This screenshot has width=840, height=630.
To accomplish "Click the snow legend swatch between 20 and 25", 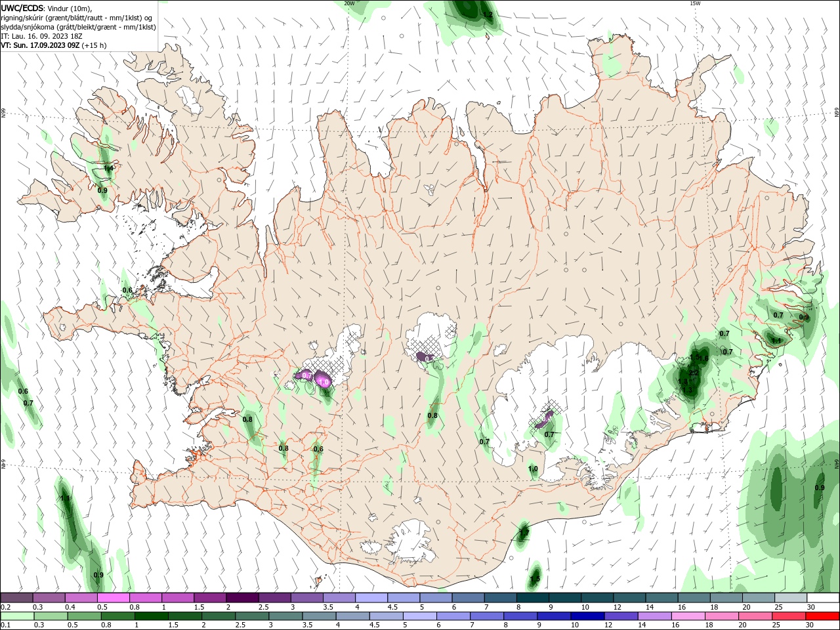I will tap(759, 598).
